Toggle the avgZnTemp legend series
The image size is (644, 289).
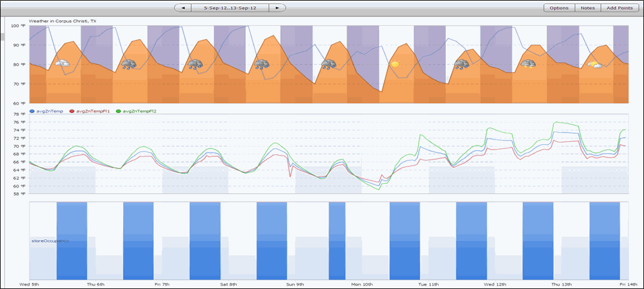pyautogui.click(x=49, y=111)
